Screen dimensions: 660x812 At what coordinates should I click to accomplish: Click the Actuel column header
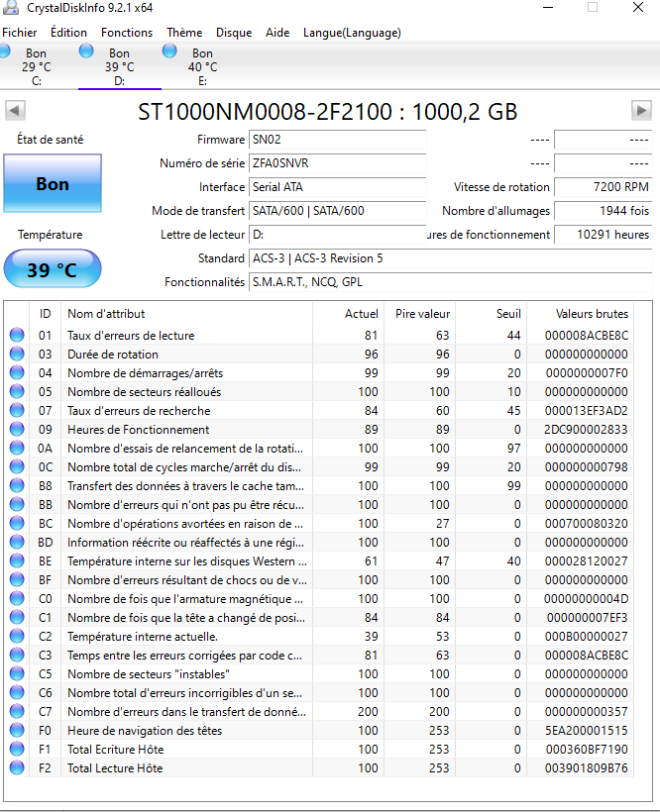pos(348,314)
